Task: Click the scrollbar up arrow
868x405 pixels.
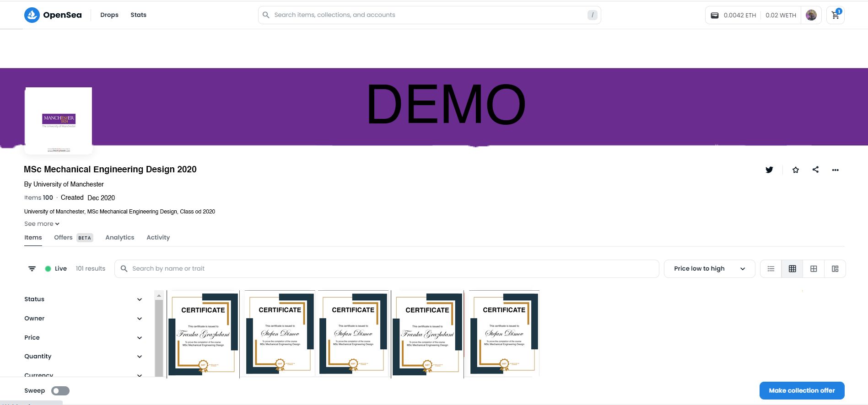Action: point(159,295)
